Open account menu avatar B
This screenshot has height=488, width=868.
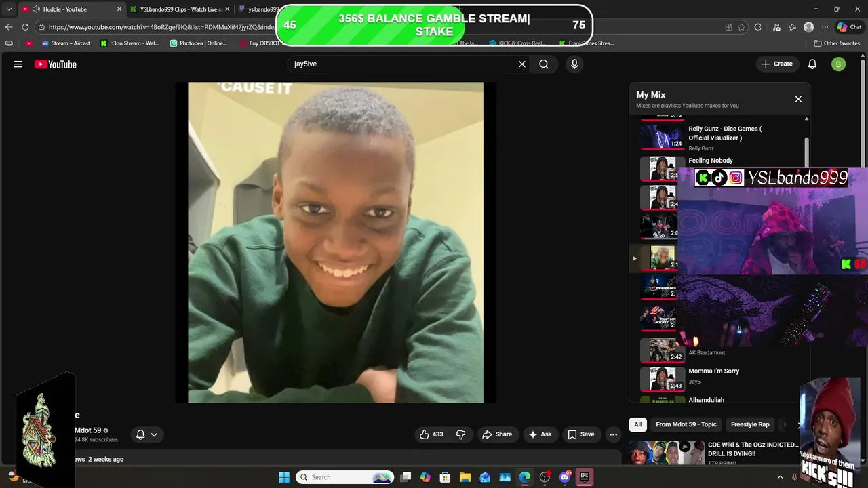[x=839, y=64]
